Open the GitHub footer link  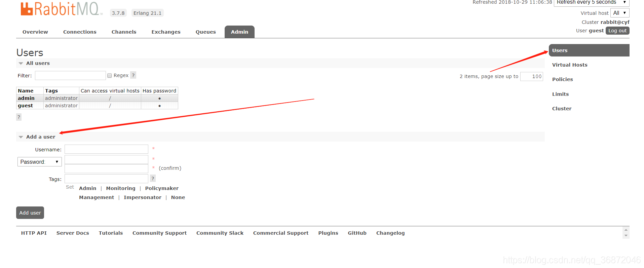point(357,233)
